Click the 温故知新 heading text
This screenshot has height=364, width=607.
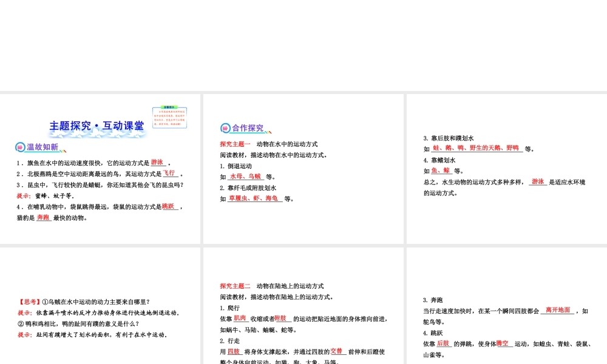(x=42, y=147)
